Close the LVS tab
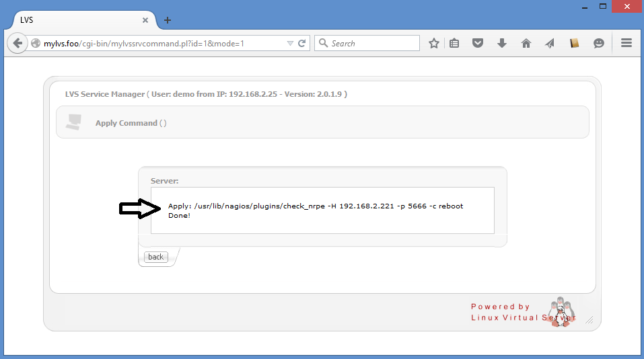The height and width of the screenshot is (359, 644). (145, 20)
